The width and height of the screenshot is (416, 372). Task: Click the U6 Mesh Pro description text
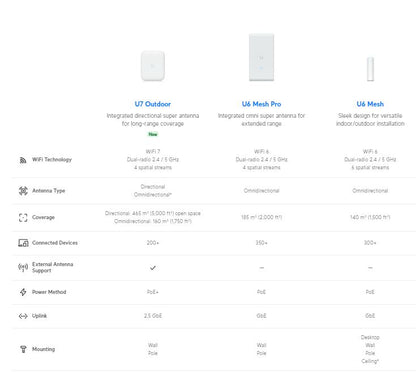261,120
